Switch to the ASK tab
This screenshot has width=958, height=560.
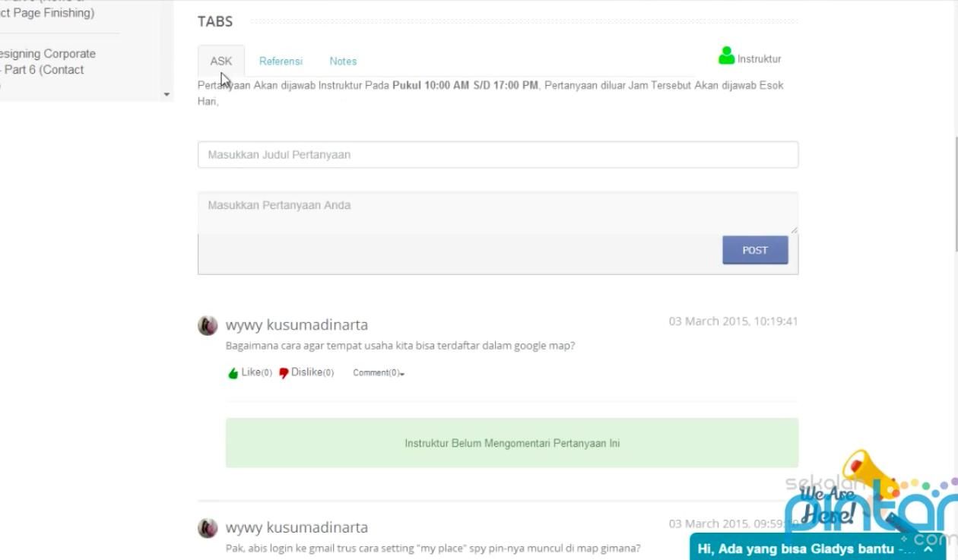click(x=221, y=61)
